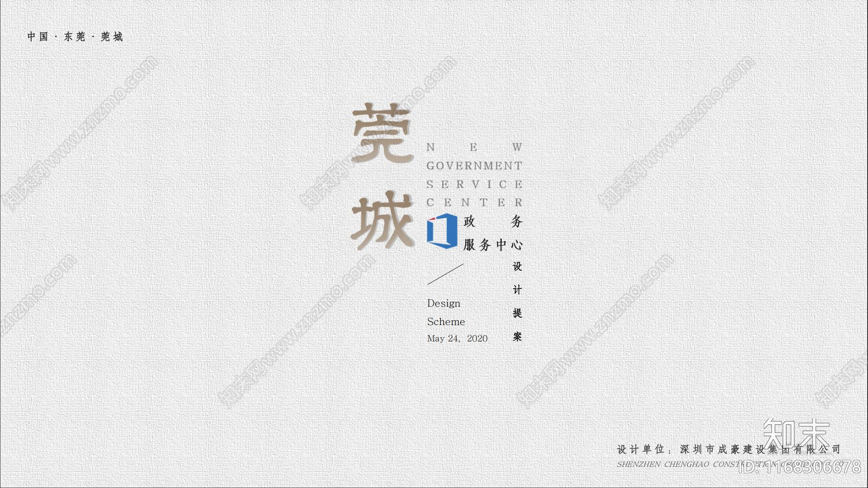868x488 pixels.
Task: Select the 服务中心 text
Action: (x=493, y=245)
